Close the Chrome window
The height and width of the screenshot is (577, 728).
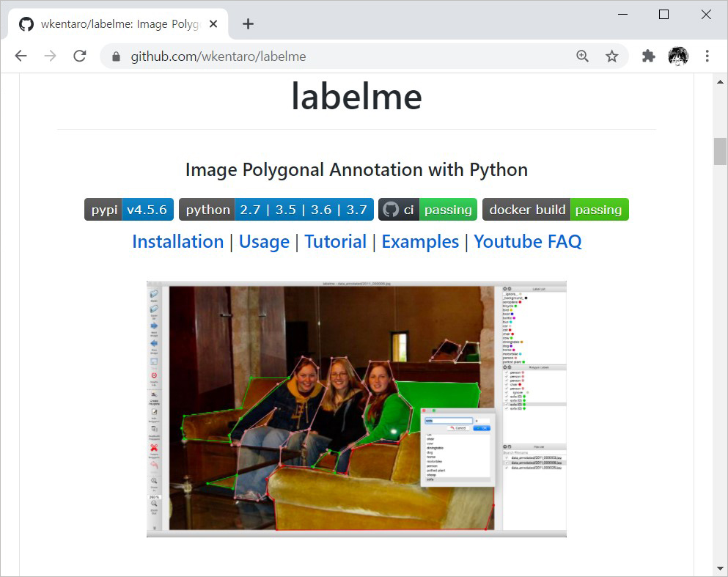706,15
